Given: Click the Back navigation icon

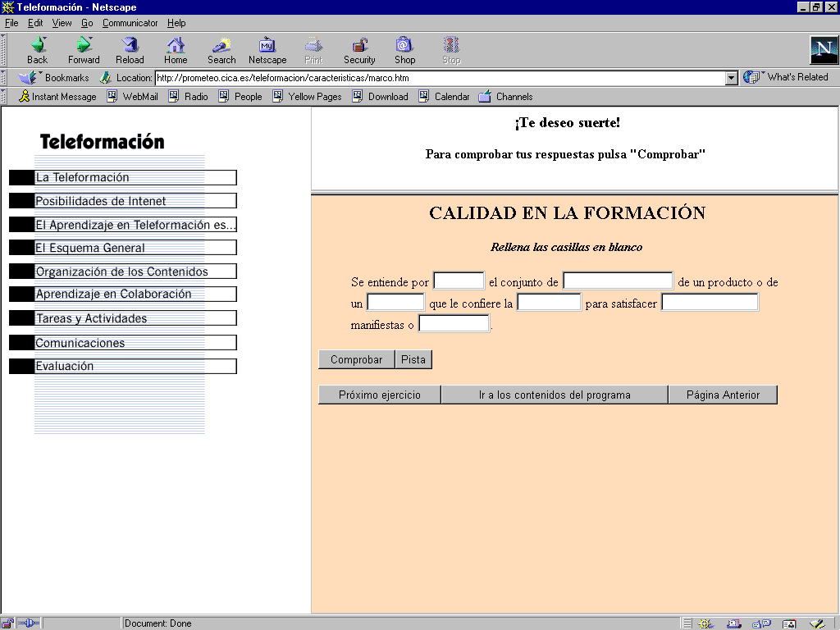Looking at the screenshot, I should [37, 46].
